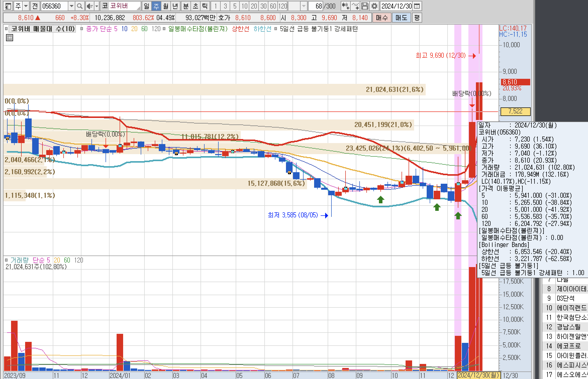The image size is (588, 379).
Task: Switch to daily 일 chart period
Action: tap(146, 6)
